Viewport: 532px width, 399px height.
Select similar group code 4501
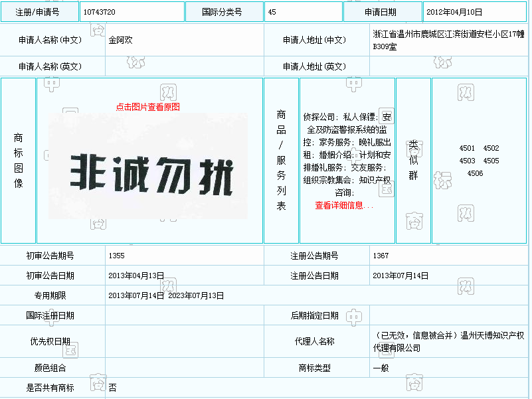click(x=467, y=149)
